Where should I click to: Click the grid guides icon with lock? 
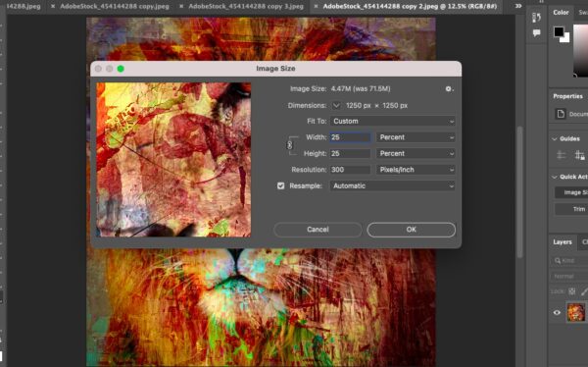pyautogui.click(x=579, y=155)
